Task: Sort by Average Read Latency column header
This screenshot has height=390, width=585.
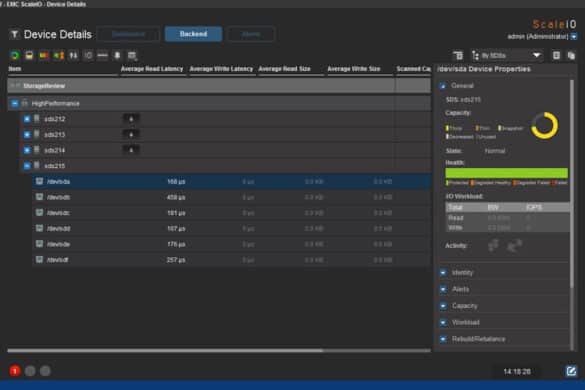Action: coord(152,69)
